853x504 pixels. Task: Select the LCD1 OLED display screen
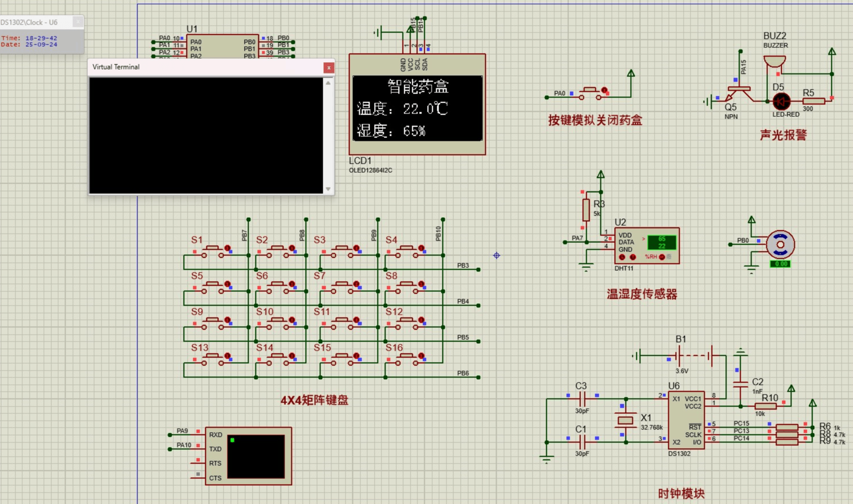click(x=417, y=108)
